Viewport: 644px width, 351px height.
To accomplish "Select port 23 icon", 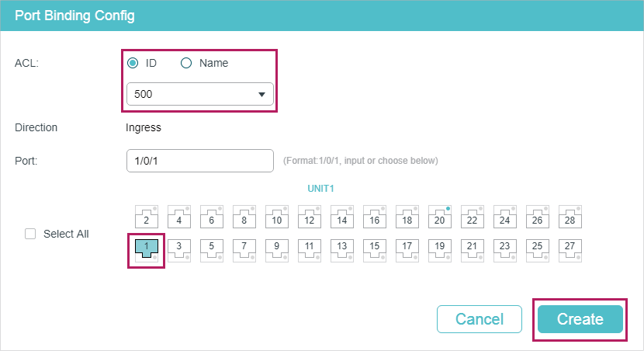I will pos(505,248).
